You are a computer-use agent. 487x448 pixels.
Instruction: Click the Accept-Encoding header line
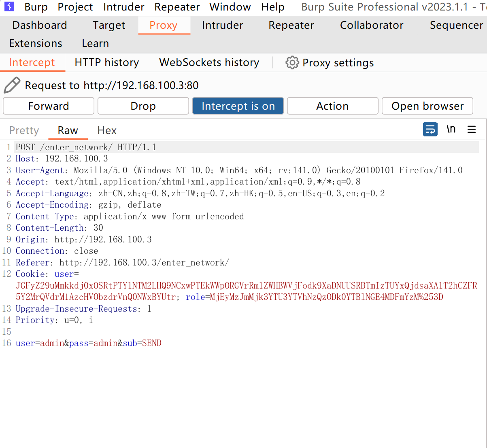click(88, 205)
